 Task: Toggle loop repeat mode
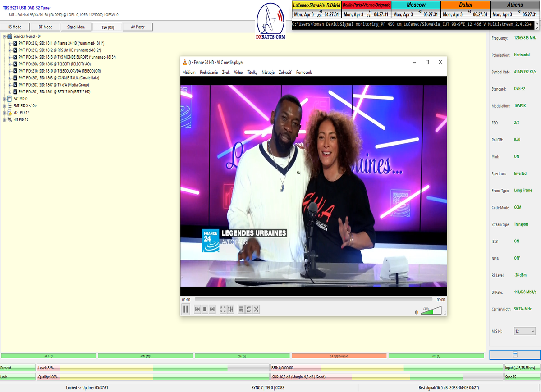pos(248,309)
